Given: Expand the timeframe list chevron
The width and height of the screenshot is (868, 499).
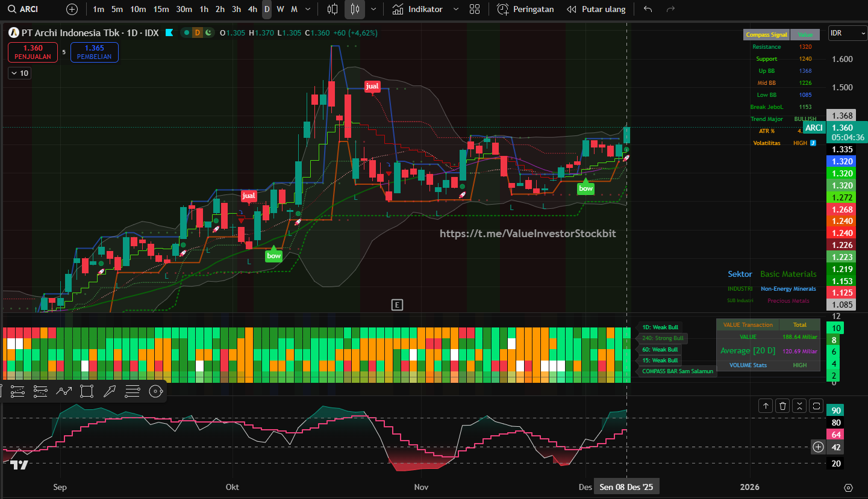Looking at the screenshot, I should [308, 9].
